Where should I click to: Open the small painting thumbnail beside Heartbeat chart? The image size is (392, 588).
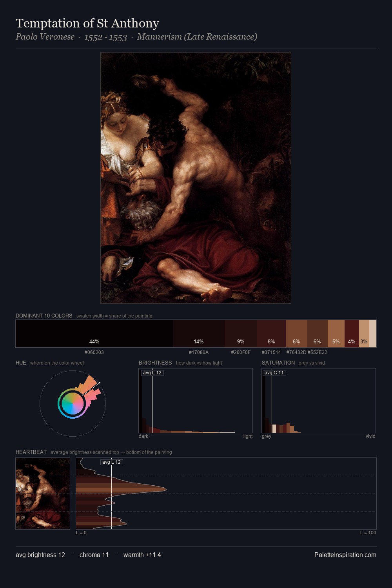(43, 494)
